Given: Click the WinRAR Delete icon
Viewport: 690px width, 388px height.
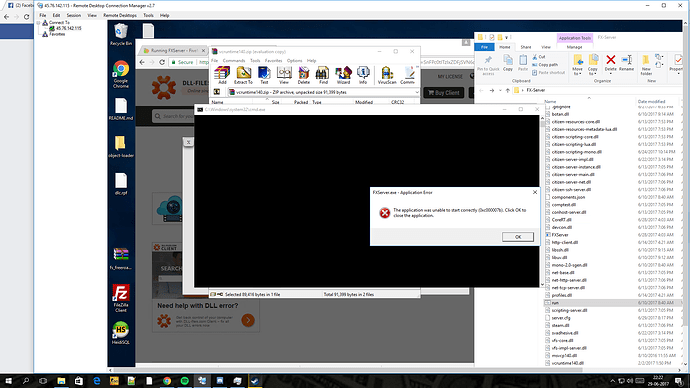Looking at the screenshot, I should (304, 75).
